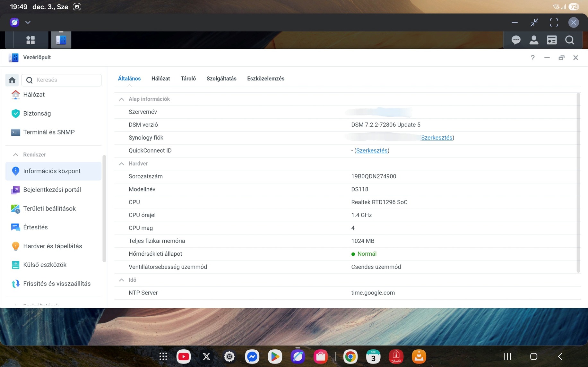Open the user account options icon
Image resolution: width=588 pixels, height=367 pixels.
[x=534, y=40]
